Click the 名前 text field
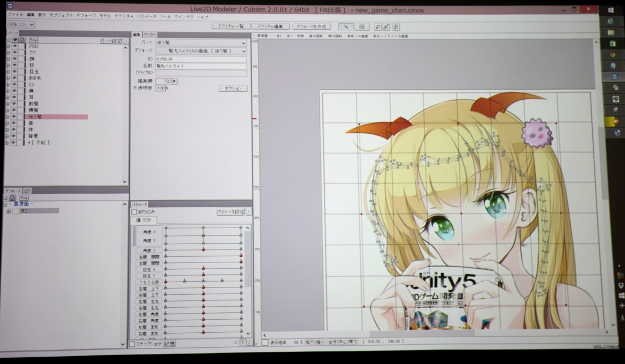The height and width of the screenshot is (364, 625). [x=201, y=66]
